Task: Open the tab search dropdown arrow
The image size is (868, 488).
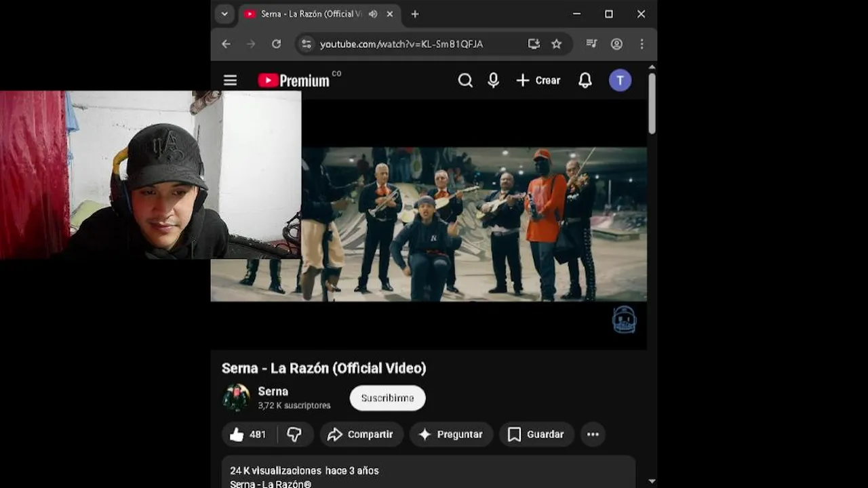Action: pyautogui.click(x=224, y=14)
